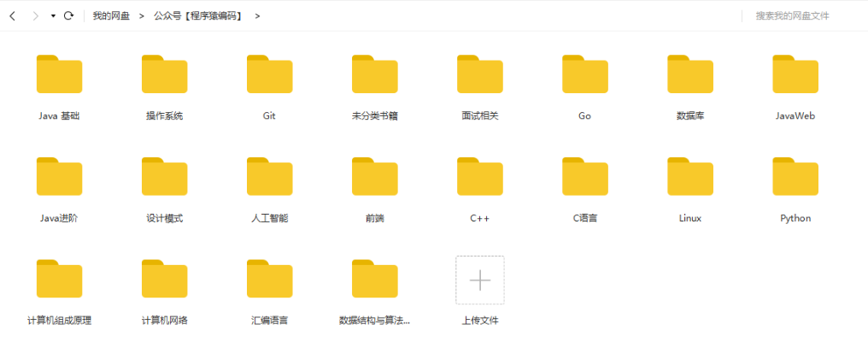This screenshot has width=868, height=342.
Task: Select the folder name text Java进阶
Action: 59,218
